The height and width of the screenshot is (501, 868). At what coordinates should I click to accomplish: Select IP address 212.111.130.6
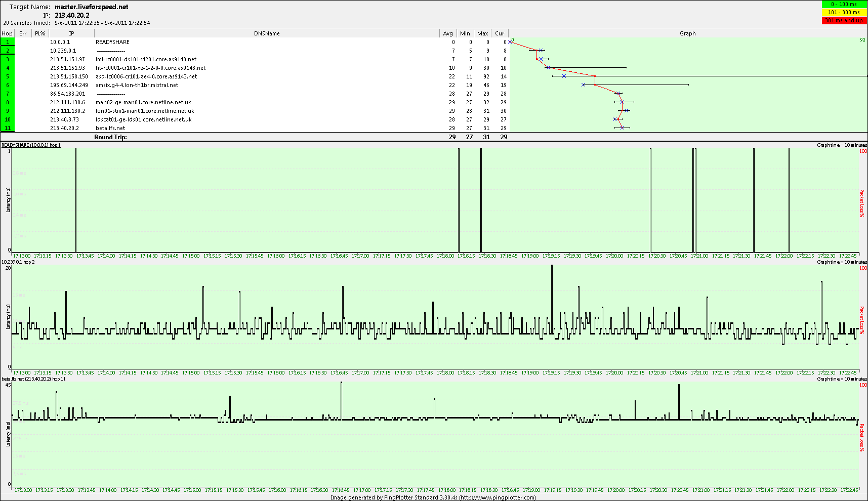point(67,102)
